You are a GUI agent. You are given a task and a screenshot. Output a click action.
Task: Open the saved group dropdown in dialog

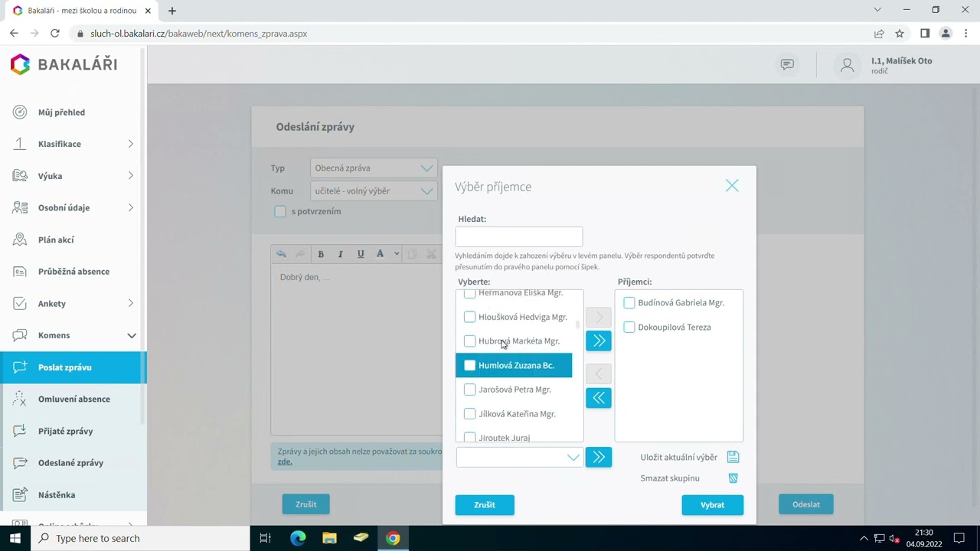pyautogui.click(x=520, y=457)
